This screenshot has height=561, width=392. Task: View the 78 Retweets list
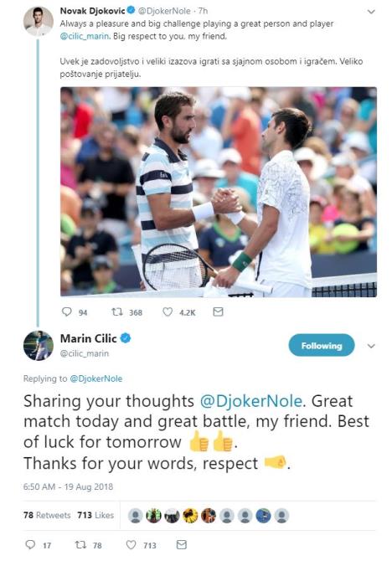tap(47, 515)
